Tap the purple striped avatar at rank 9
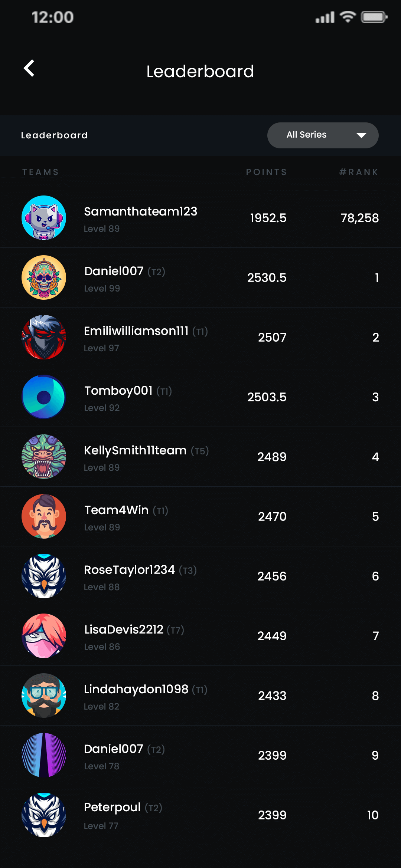The height and width of the screenshot is (868, 401). (44, 755)
